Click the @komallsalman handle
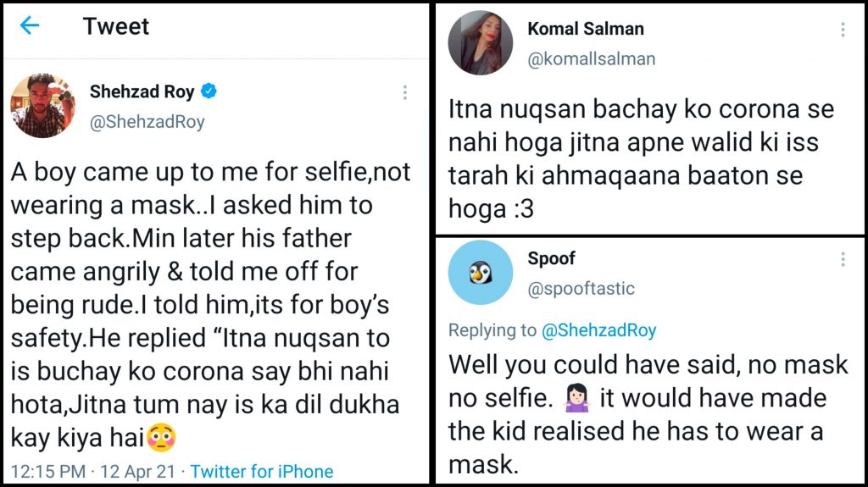Viewport: 868px width, 487px height. pos(592,59)
